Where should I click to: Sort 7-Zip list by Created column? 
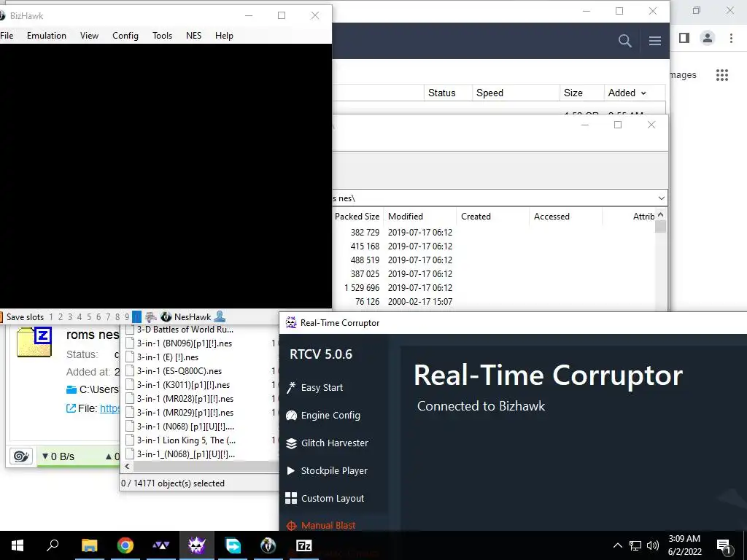[492, 216]
